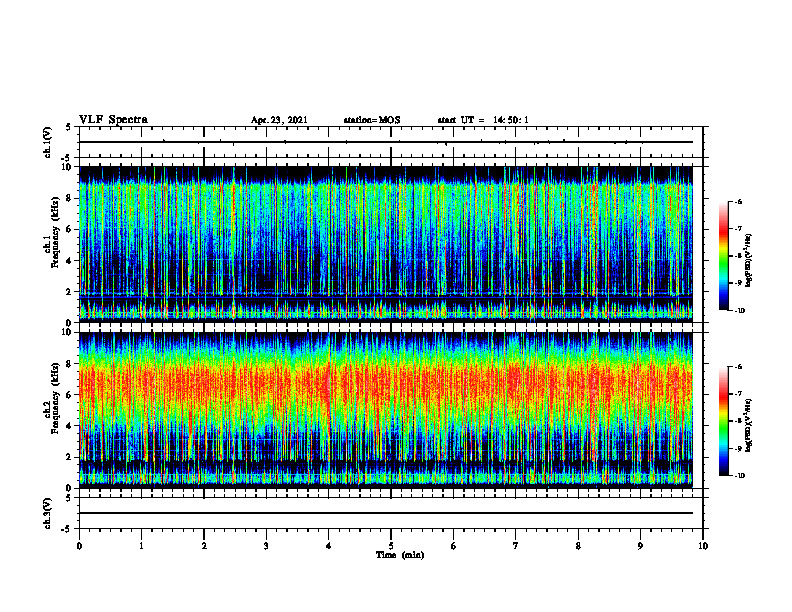Click time axis tick label "8"

tap(578, 546)
